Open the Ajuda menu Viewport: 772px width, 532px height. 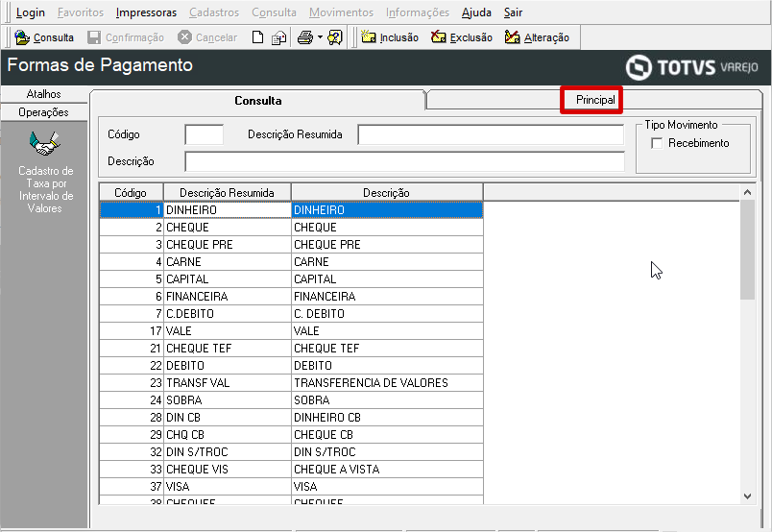pyautogui.click(x=476, y=12)
